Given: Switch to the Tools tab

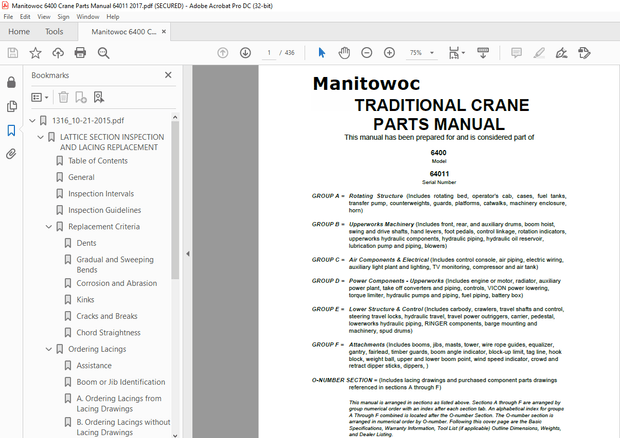Looking at the screenshot, I should [53, 31].
